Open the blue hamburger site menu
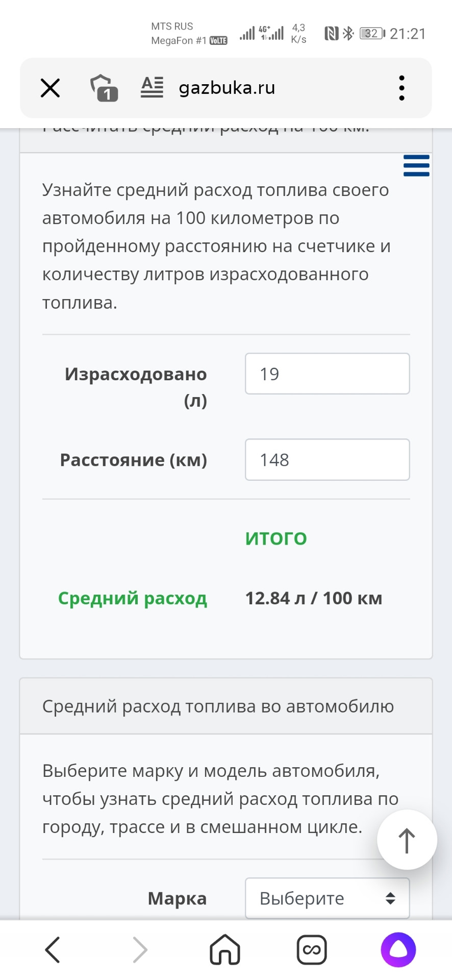 [416, 166]
